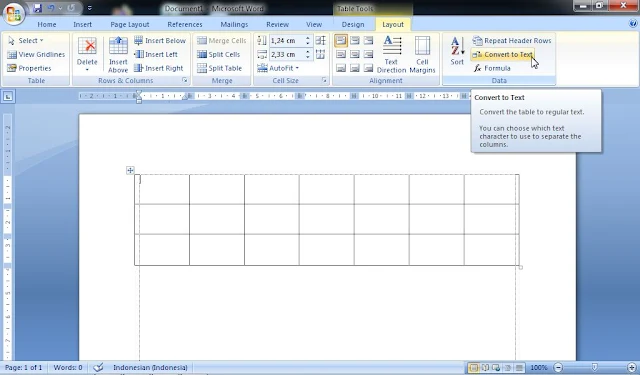Image resolution: width=640 pixels, height=375 pixels.
Task: Click the table resize handle at bottom-right
Action: tap(520, 267)
